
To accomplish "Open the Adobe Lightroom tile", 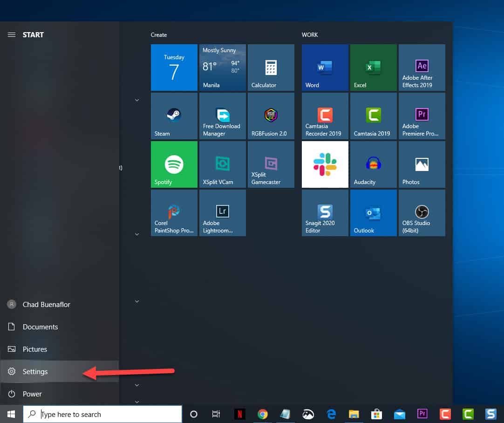I will click(223, 213).
